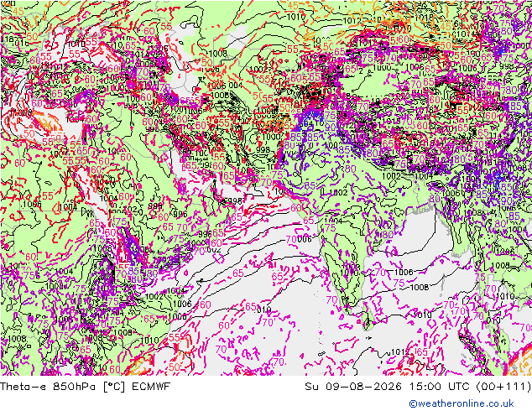Click the forecast step '(00+111)' text
Viewport: 532px width, 411px height.
pos(503,386)
